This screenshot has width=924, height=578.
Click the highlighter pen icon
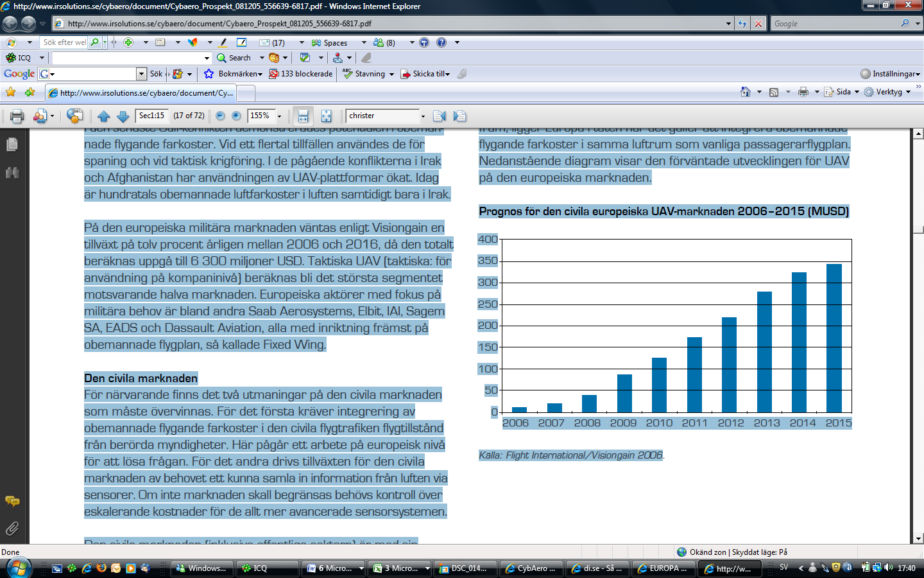pyautogui.click(x=223, y=42)
